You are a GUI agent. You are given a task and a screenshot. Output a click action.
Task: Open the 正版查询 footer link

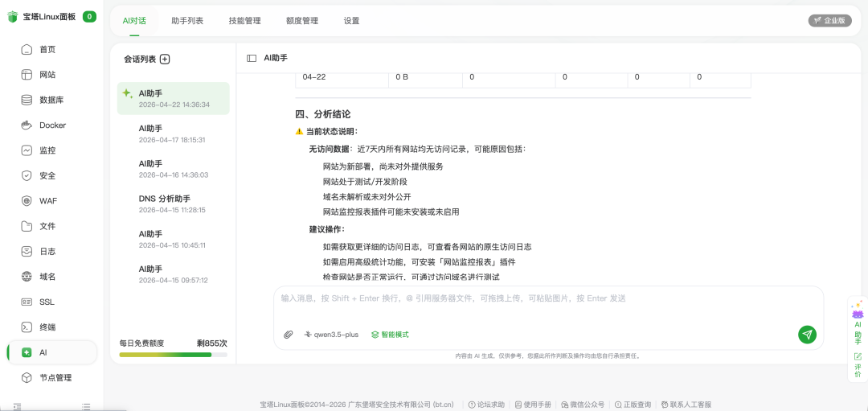pyautogui.click(x=633, y=405)
